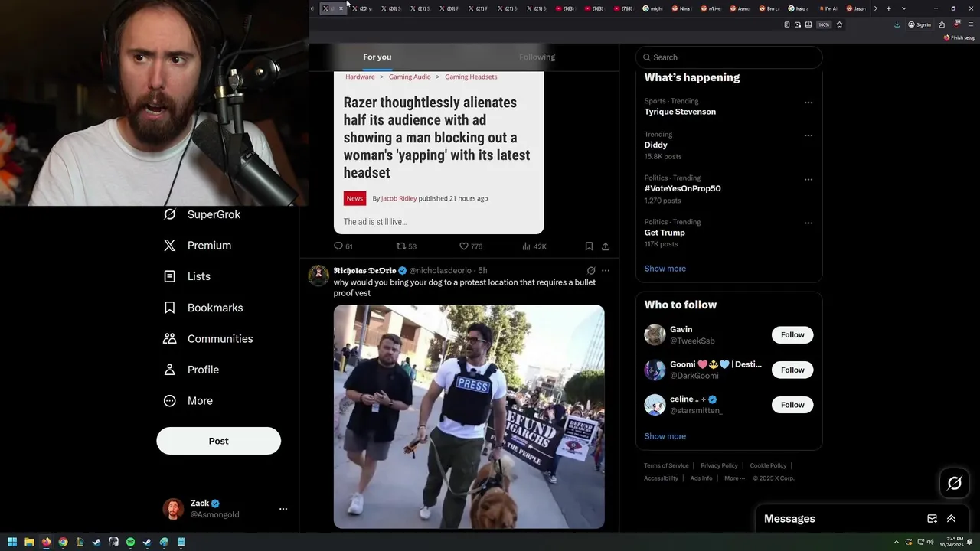Switch to the 'Nina' browser tab

point(684,8)
